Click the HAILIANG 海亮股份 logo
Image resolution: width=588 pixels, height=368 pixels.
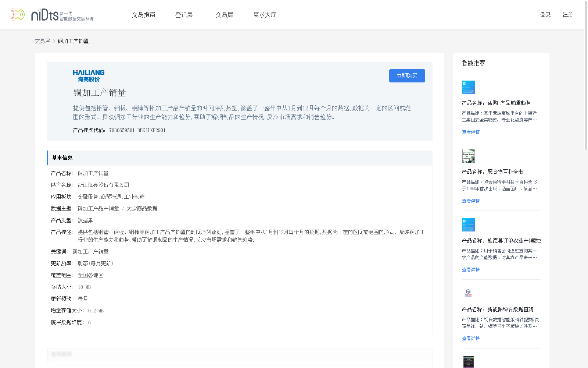point(89,76)
